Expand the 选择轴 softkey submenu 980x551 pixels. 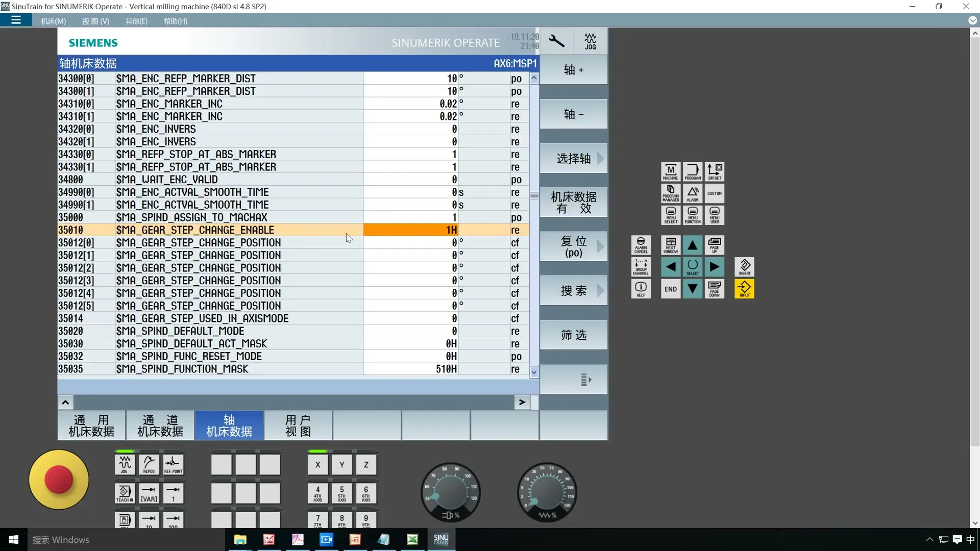pyautogui.click(x=574, y=159)
